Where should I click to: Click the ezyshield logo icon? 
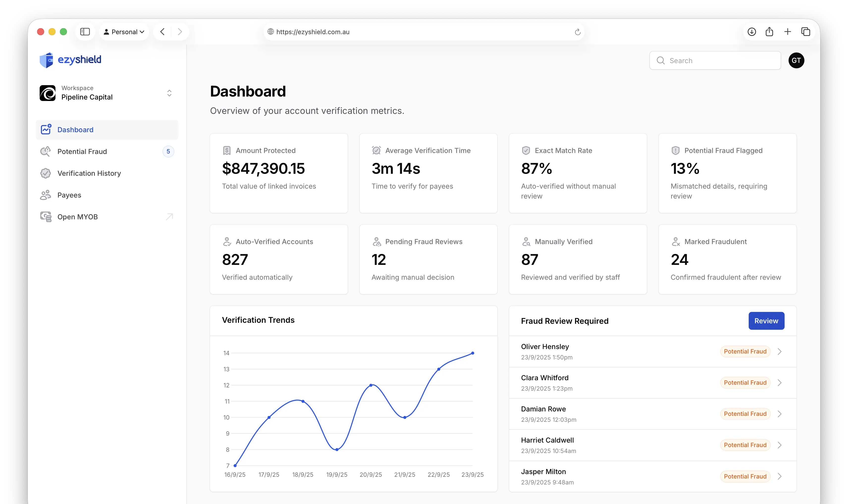47,60
